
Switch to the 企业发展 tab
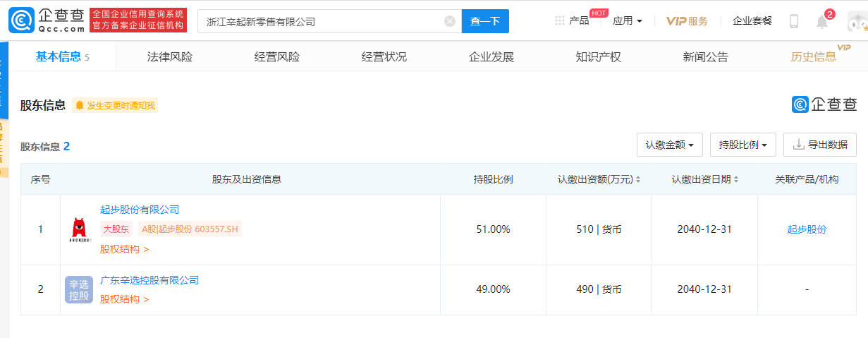point(491,57)
